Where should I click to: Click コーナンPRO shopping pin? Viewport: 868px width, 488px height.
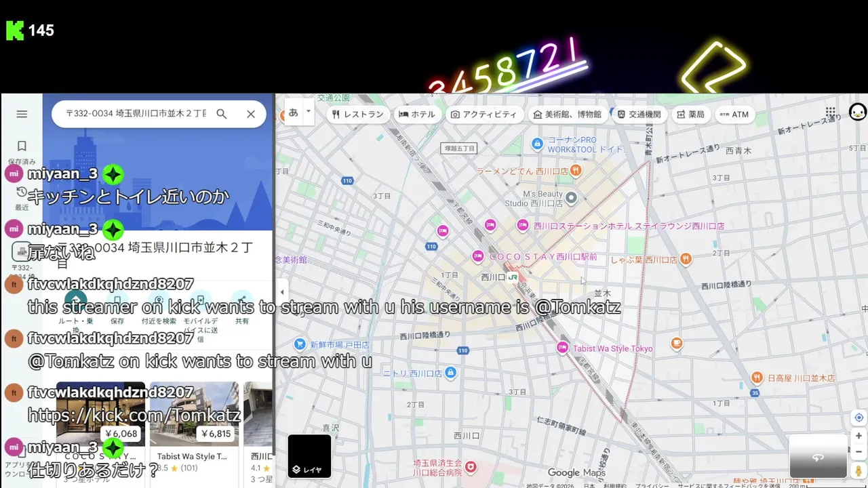[x=538, y=144]
